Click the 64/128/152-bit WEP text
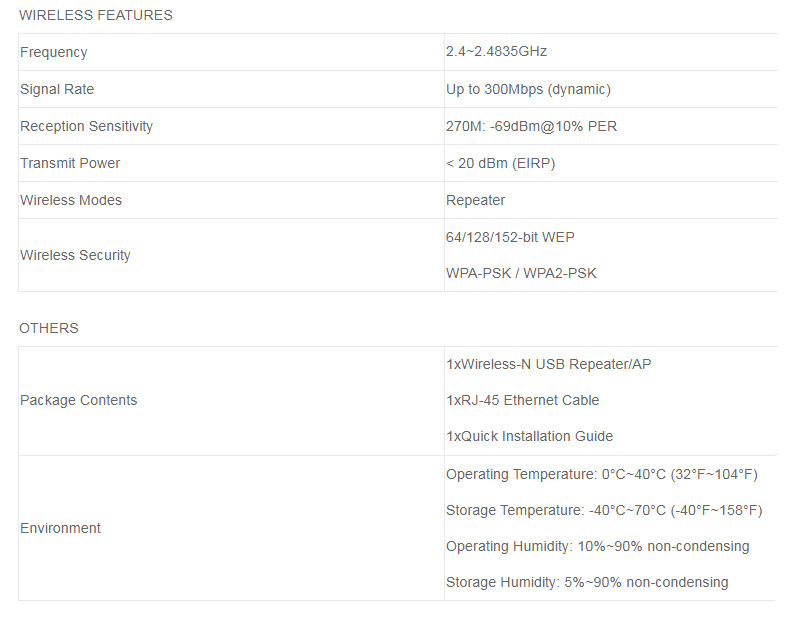The image size is (790, 626). [x=510, y=237]
